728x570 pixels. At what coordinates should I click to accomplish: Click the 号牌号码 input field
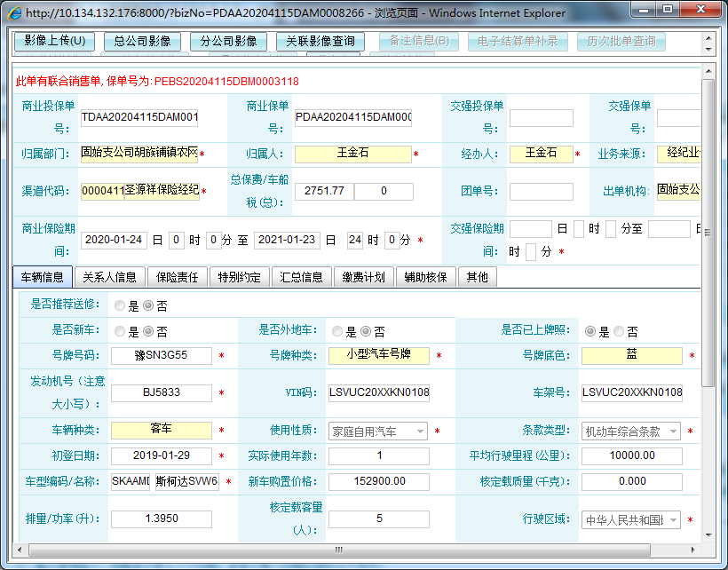click(162, 356)
